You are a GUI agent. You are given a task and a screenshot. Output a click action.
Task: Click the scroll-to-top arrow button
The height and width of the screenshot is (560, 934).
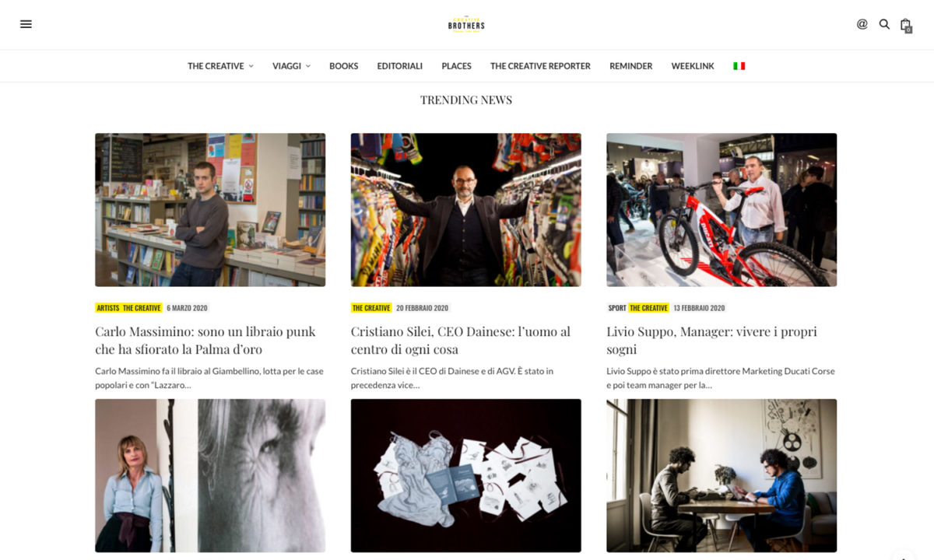click(904, 555)
